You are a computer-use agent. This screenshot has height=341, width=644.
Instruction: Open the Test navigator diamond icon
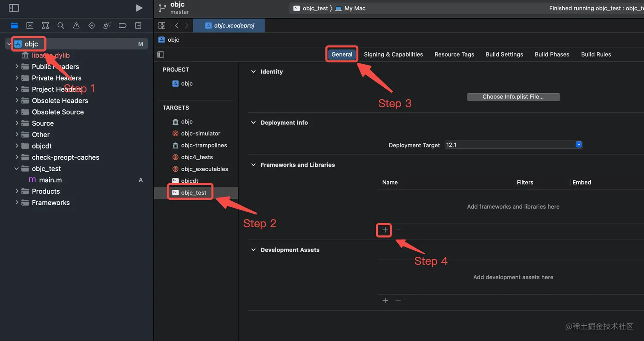92,26
